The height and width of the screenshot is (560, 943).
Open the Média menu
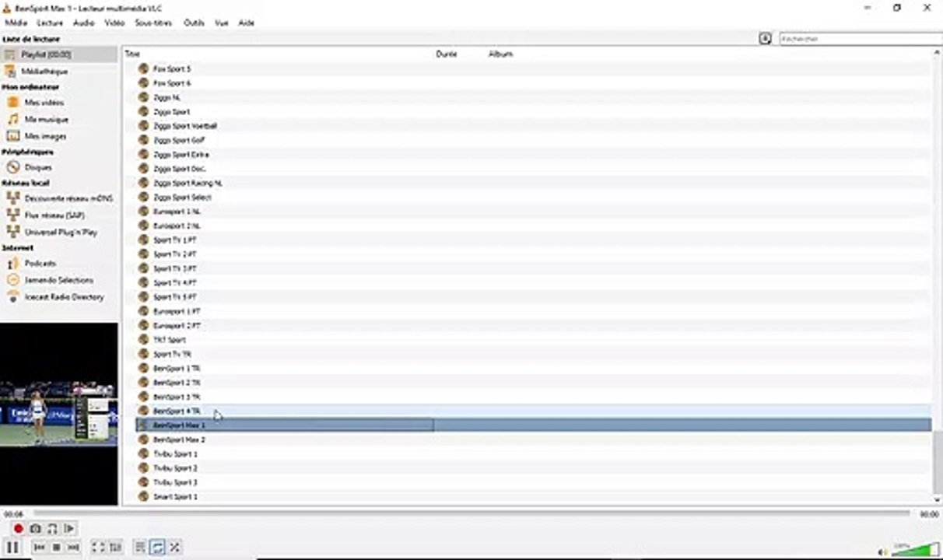[x=16, y=23]
